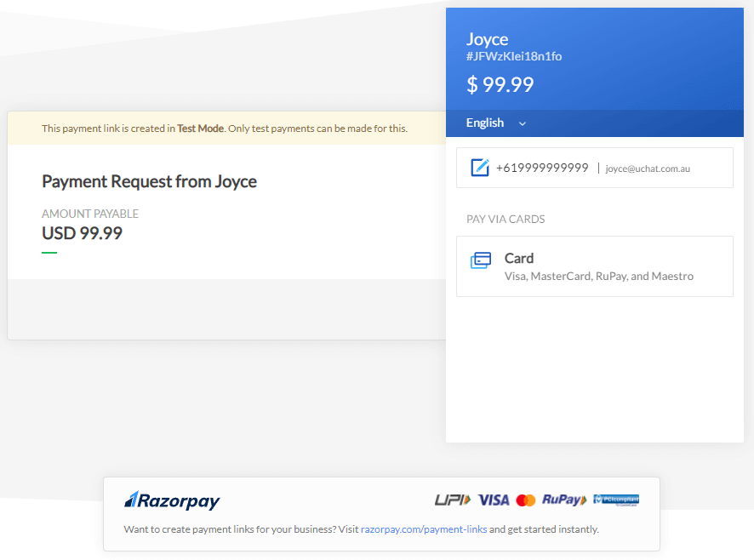Click the phone number +619999999999
Viewport: 754px width, 560px height.
coord(542,168)
